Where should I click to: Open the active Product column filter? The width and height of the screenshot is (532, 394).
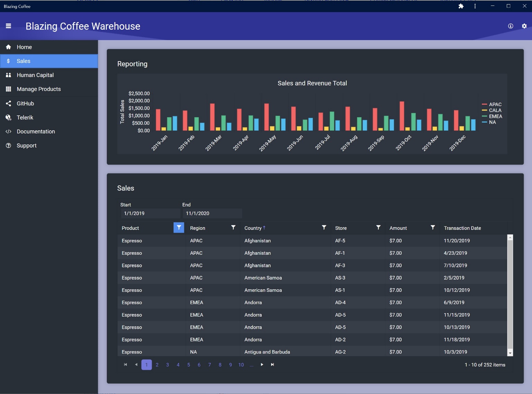point(179,227)
